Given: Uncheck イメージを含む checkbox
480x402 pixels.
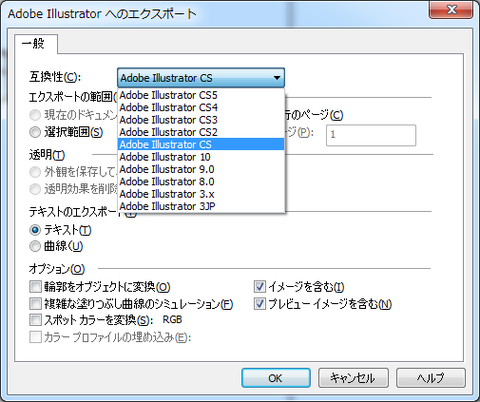Looking at the screenshot, I should [x=260, y=287].
